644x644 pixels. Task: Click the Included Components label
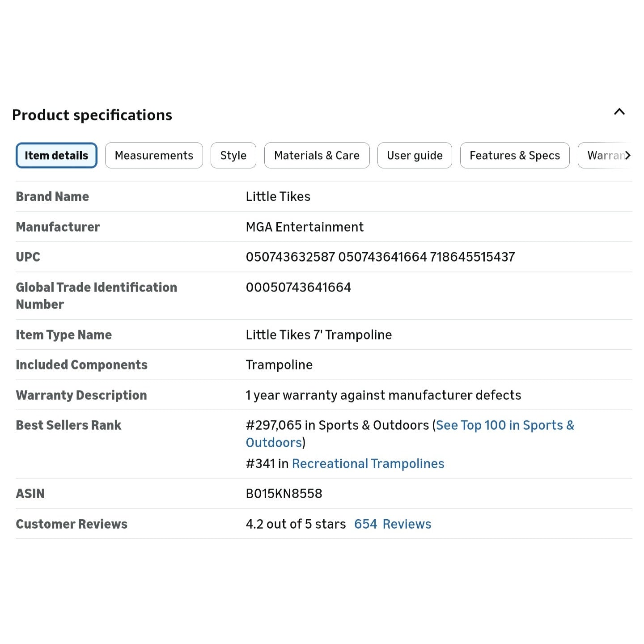[x=82, y=365]
